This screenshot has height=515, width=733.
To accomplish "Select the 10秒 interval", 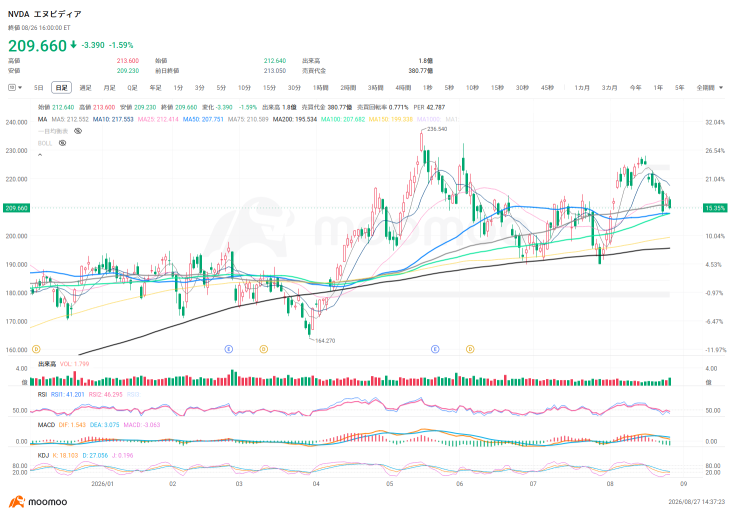I will (x=472, y=87).
